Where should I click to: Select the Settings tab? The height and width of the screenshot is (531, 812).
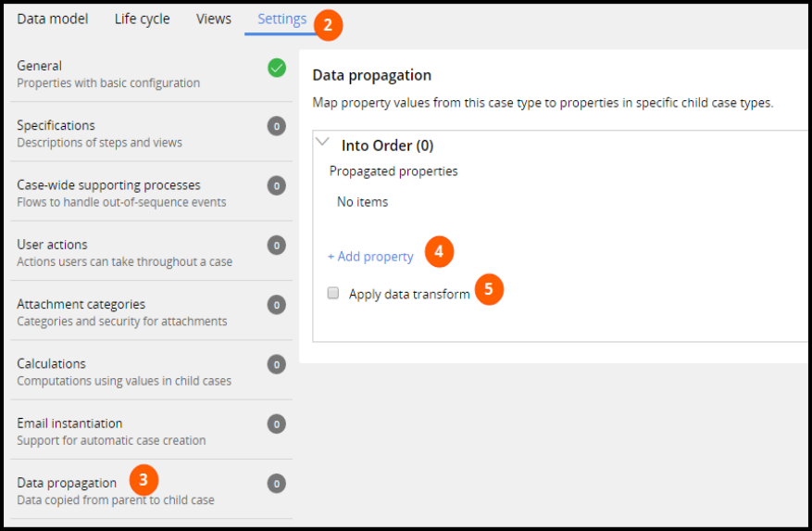click(281, 19)
